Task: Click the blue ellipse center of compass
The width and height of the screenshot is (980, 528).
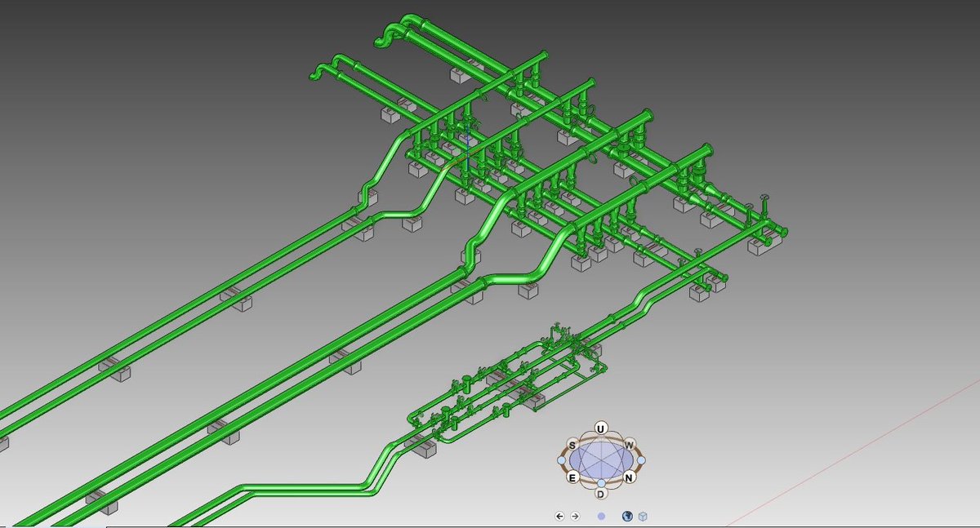Action: (x=601, y=460)
